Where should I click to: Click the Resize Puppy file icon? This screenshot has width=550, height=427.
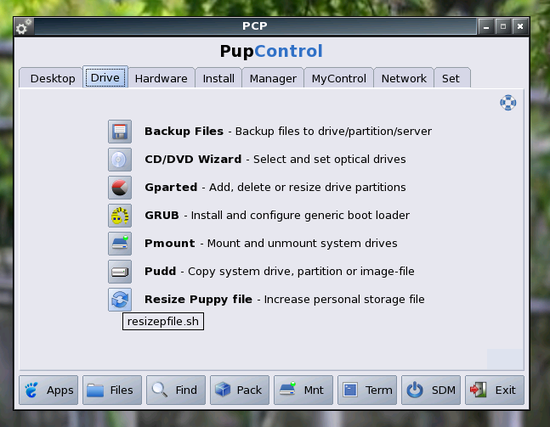click(x=120, y=300)
